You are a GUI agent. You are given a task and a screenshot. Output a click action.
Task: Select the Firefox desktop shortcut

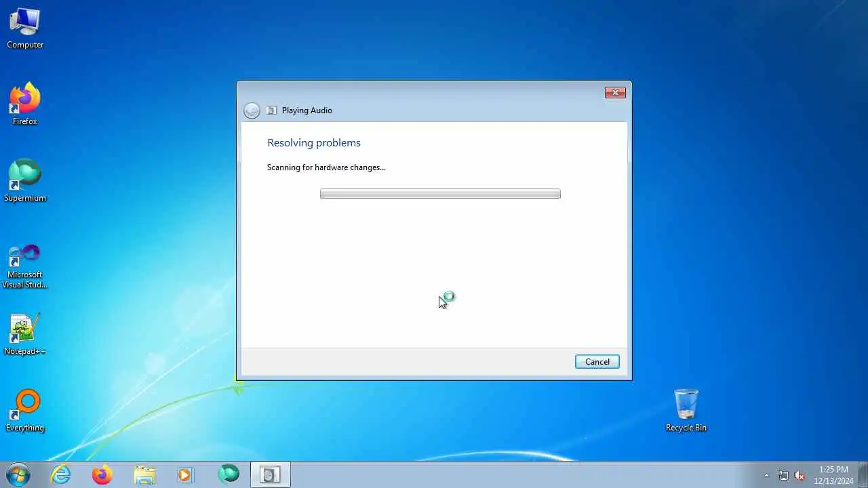pos(25,104)
